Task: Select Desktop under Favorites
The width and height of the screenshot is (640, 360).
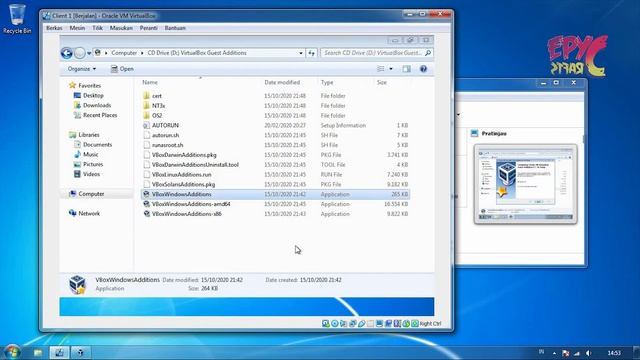Action: [x=89, y=96]
